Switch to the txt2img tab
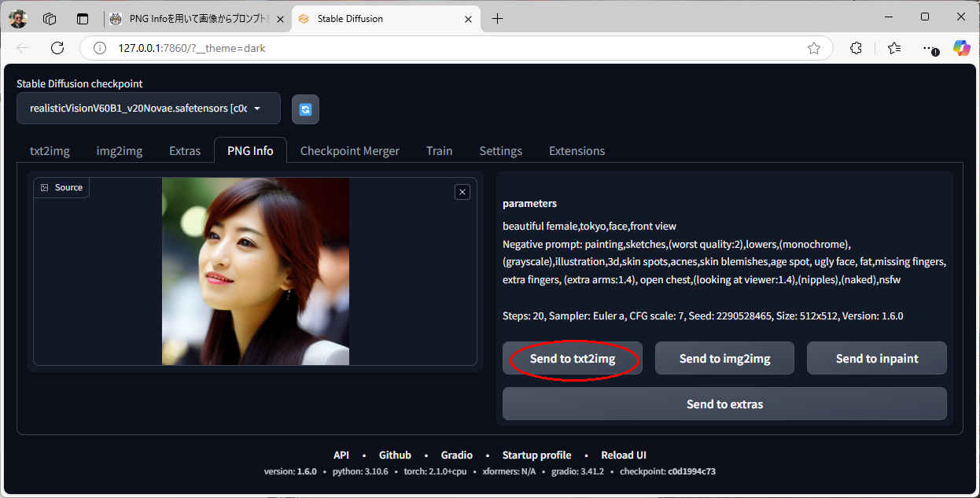The height and width of the screenshot is (498, 980). pos(50,151)
